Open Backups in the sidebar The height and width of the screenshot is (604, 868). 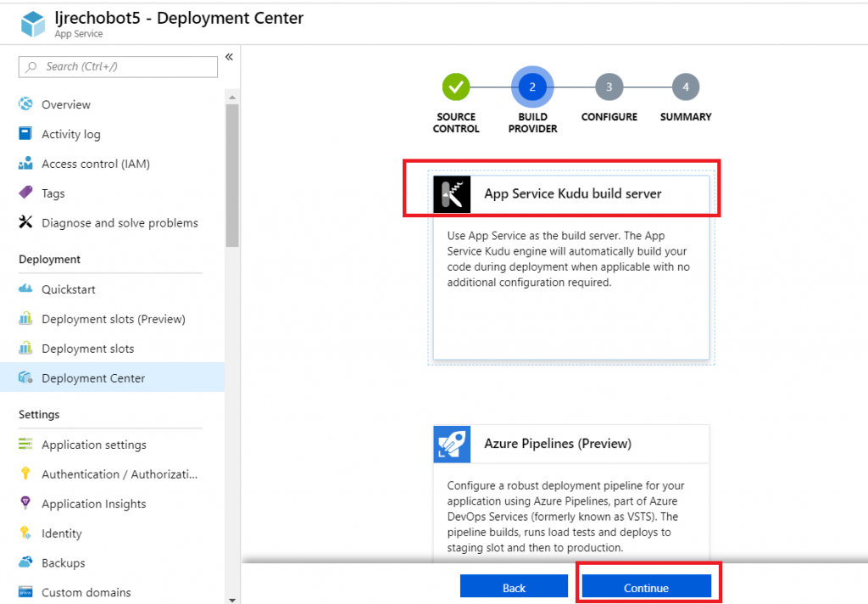click(113, 563)
